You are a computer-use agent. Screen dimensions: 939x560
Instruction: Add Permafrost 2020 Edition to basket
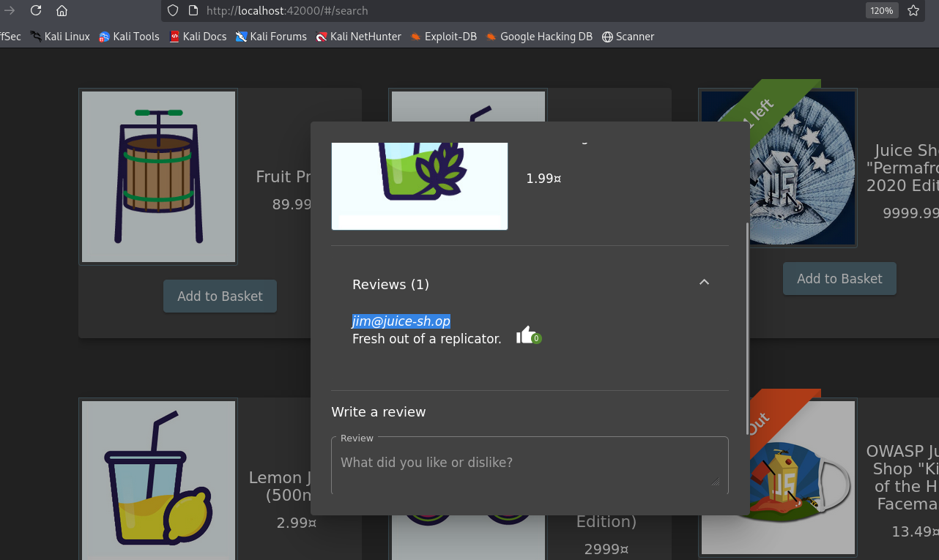[x=839, y=278]
